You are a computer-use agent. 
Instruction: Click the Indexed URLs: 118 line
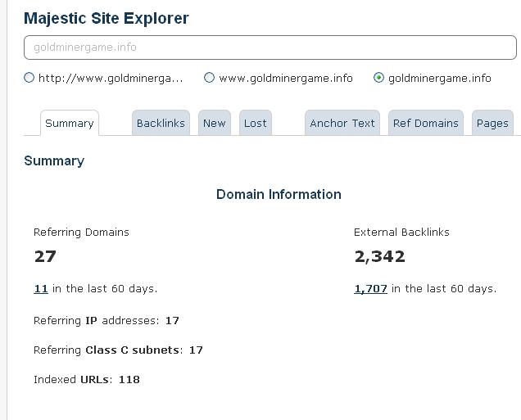pos(87,380)
